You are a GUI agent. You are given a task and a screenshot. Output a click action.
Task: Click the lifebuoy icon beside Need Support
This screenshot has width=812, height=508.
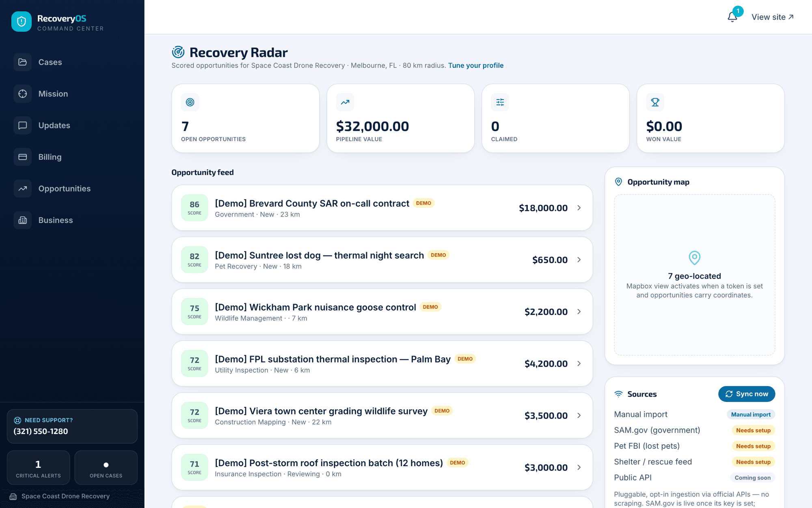17,420
